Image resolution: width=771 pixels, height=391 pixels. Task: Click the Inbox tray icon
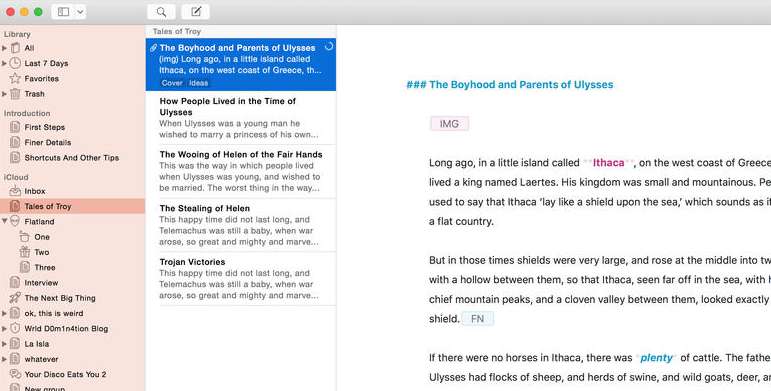point(15,191)
